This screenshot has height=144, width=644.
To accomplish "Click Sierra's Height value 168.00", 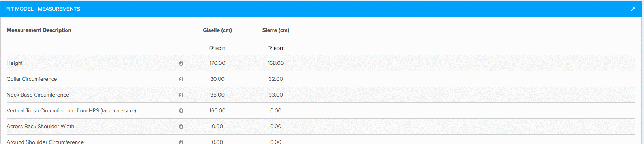I will pyautogui.click(x=276, y=63).
